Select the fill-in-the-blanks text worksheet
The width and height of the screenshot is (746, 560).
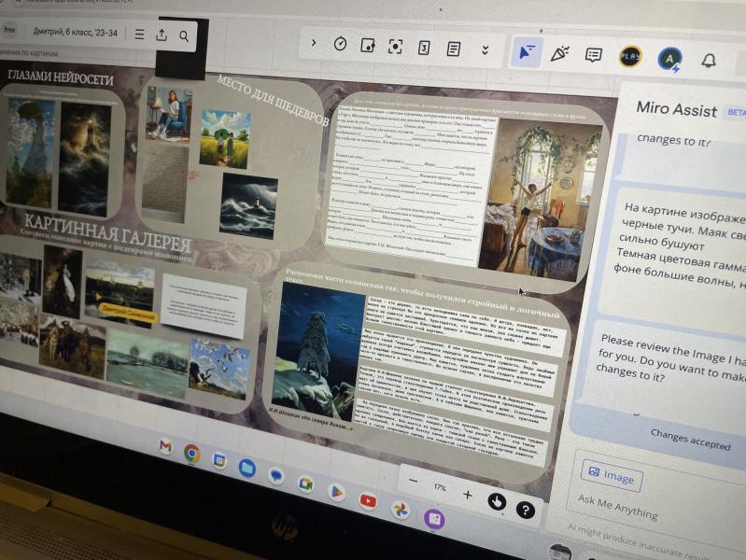click(410, 187)
